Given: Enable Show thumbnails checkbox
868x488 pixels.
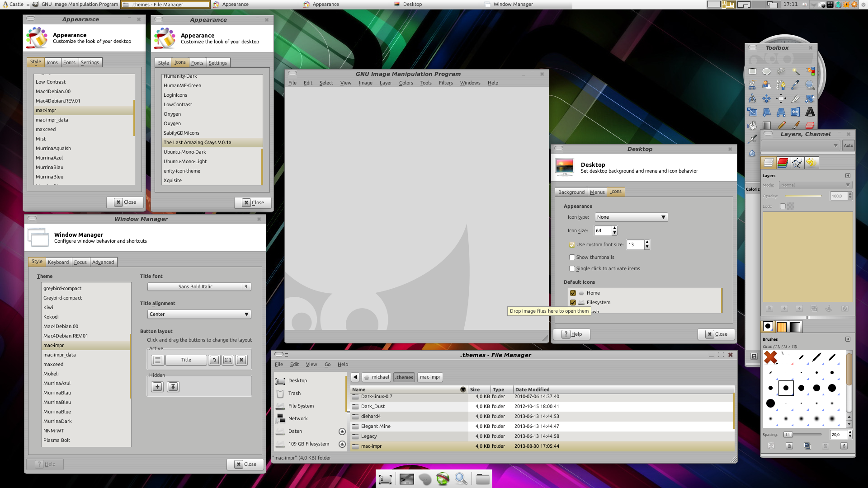Looking at the screenshot, I should tap(572, 258).
